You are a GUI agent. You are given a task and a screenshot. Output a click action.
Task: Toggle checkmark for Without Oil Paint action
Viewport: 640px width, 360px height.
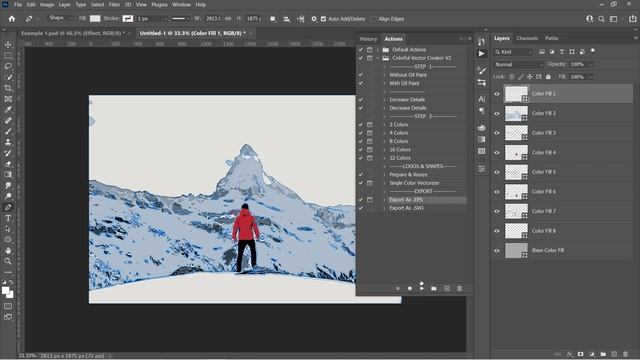pyautogui.click(x=360, y=75)
